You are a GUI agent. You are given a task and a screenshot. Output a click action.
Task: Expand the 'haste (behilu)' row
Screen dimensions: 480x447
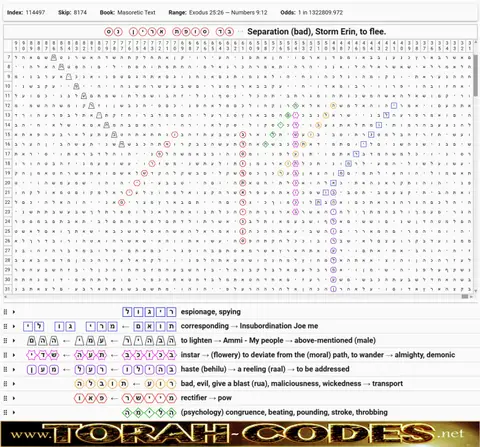(x=14, y=369)
